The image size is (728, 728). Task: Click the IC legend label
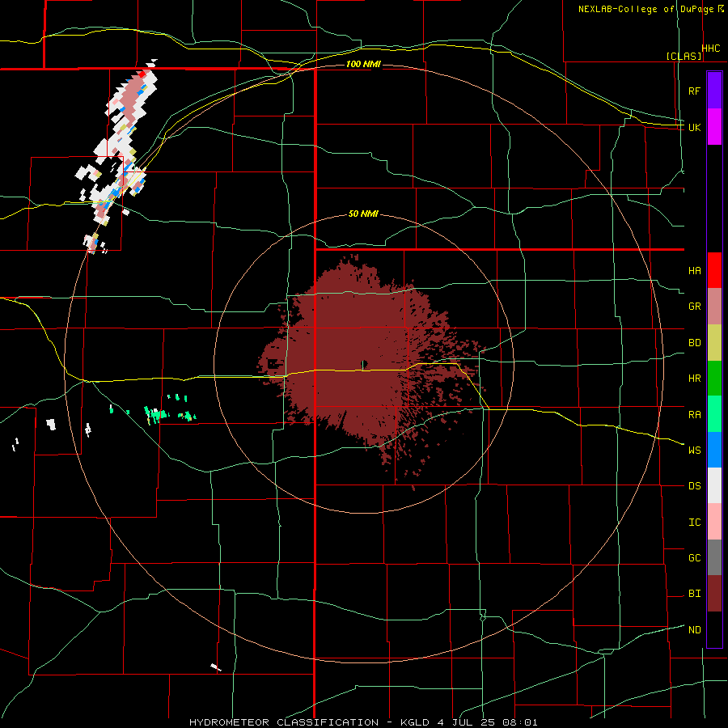click(694, 523)
